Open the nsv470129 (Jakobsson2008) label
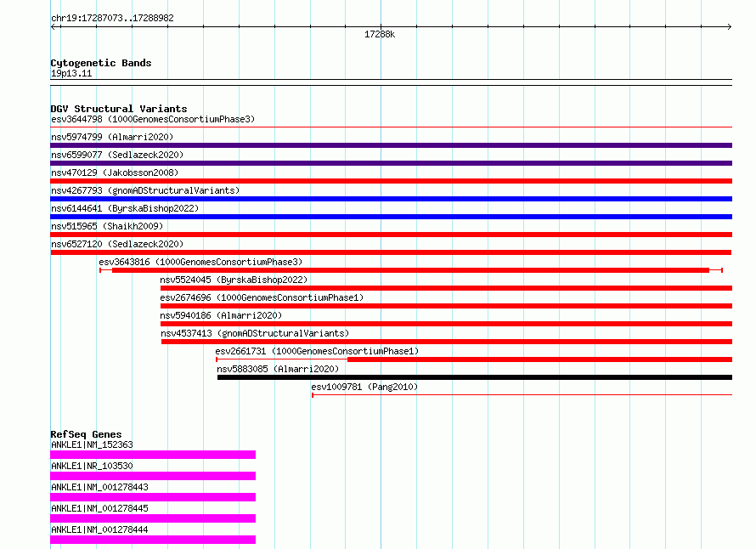Screen dimensions: 756x549 (115, 173)
